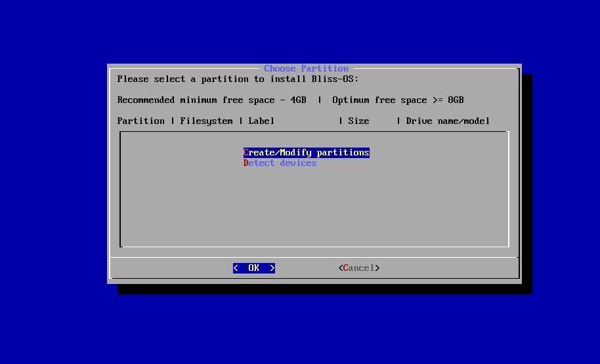Click the Filesystem column header

[x=206, y=121]
